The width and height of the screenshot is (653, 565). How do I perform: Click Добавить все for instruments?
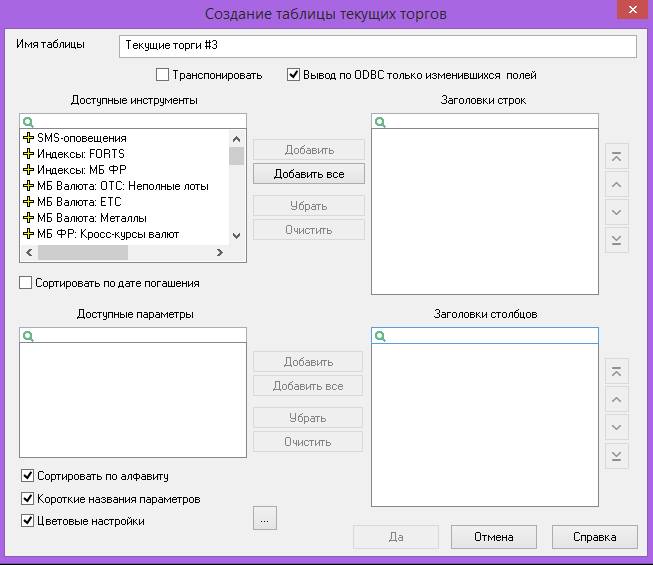pyautogui.click(x=308, y=174)
